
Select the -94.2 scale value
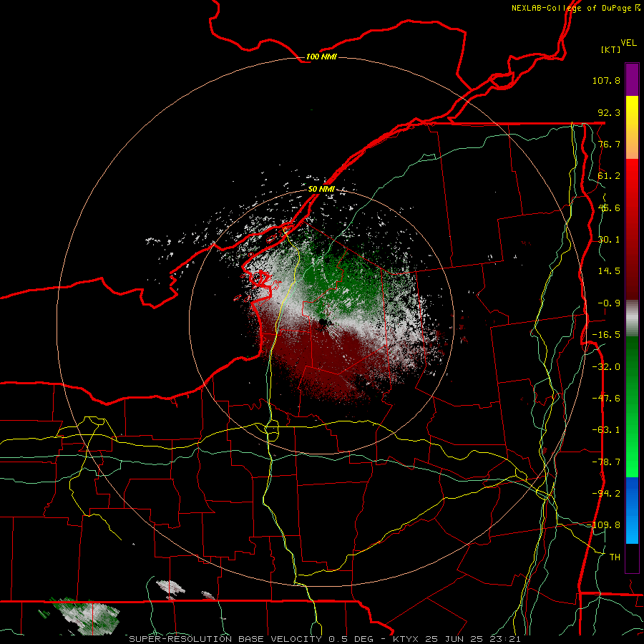606,493
